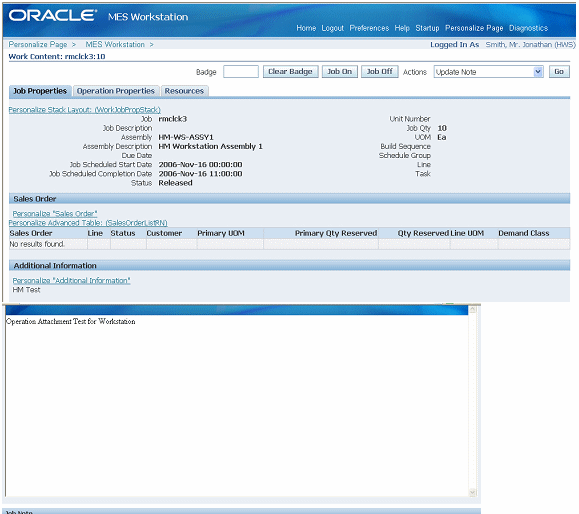Click the Additional Information section header
The width and height of the screenshot is (579, 514).
290,265
